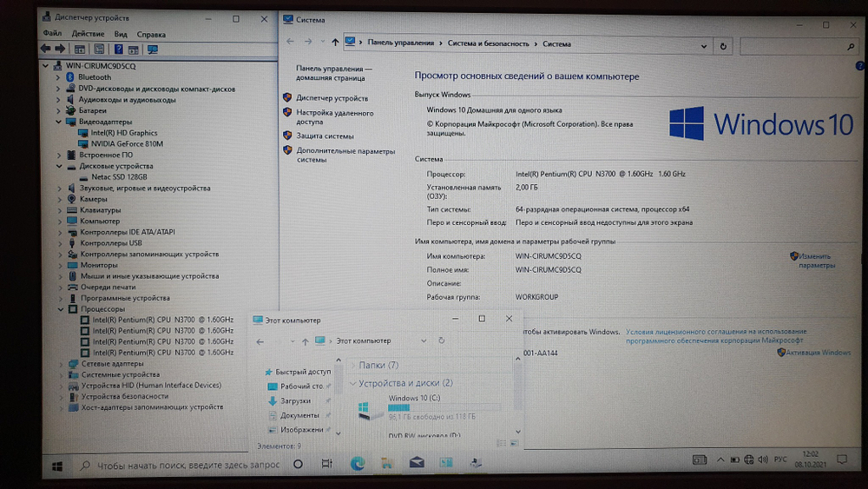
Task: Expand the Батареи category
Action: tap(58, 111)
